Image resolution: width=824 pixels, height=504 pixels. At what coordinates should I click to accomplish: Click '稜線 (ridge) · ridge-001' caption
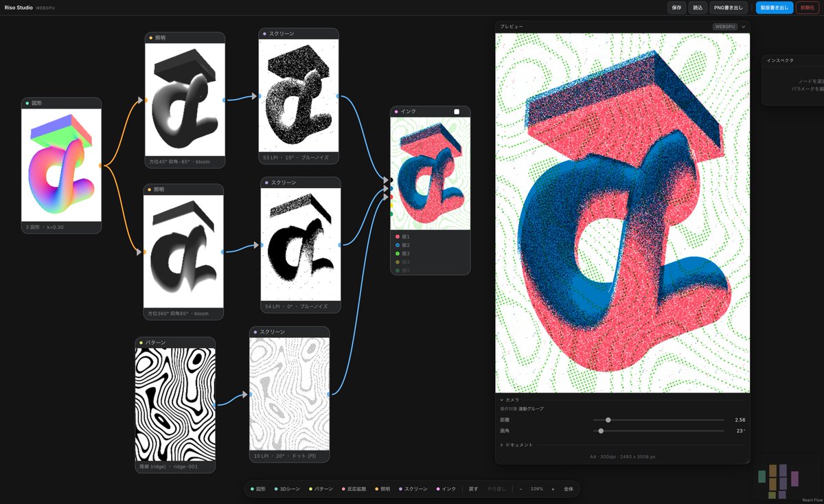(168, 466)
